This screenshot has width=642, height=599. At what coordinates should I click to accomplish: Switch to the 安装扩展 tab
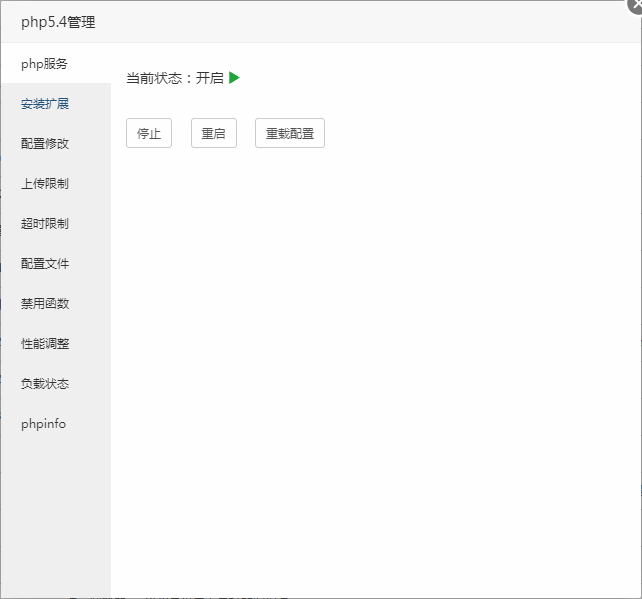(45, 104)
